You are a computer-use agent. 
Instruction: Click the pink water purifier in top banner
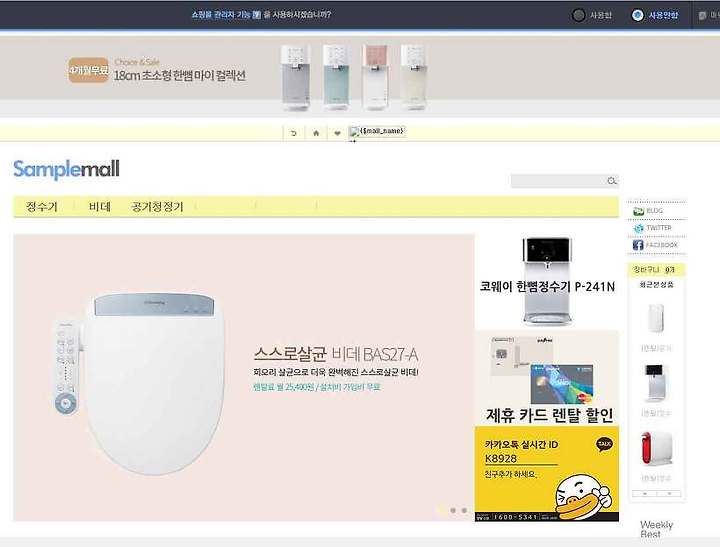coord(376,77)
